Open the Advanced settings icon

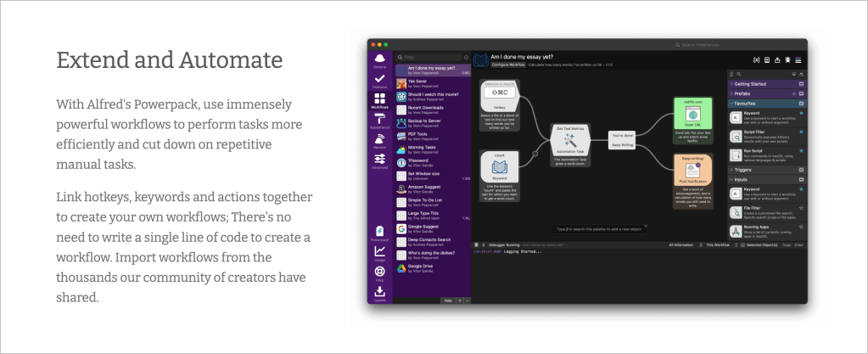pyautogui.click(x=379, y=160)
